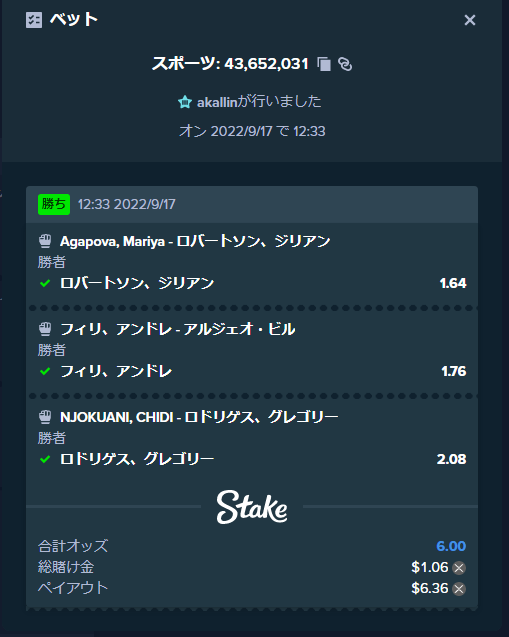
Task: Open フィリ、アンドレ - アルジェオ・ビル match title
Action: (178, 329)
